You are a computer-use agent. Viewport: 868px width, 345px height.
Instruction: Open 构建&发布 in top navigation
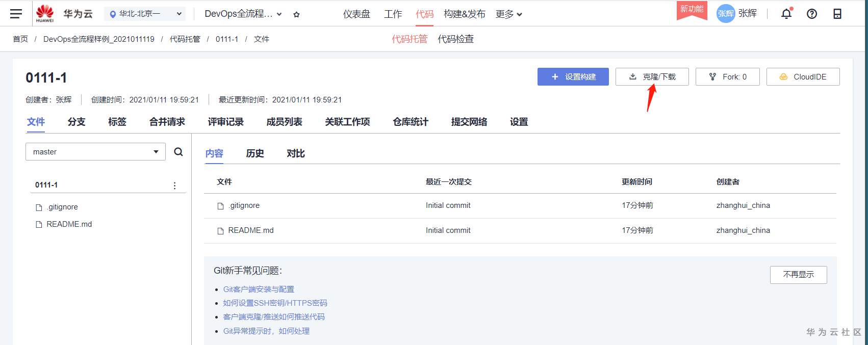465,14
